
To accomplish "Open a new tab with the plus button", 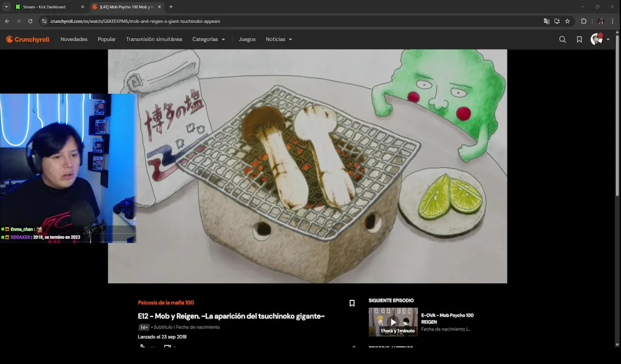I will [171, 7].
